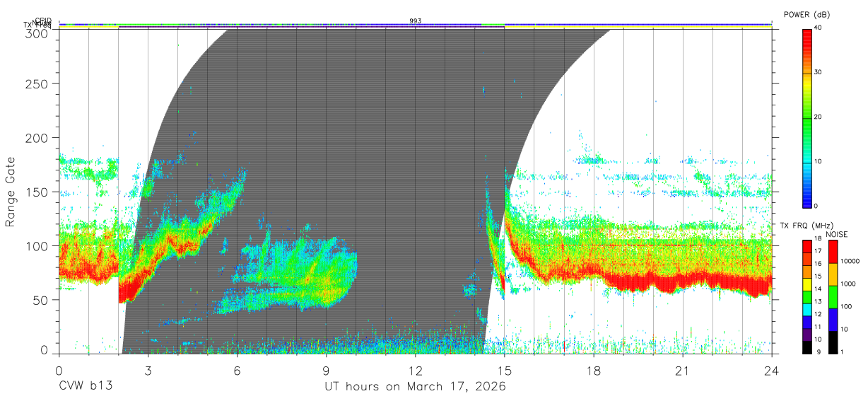Click the '20' tick on POWER scale
Image resolution: width=868 pixels, height=401 pixels.
pyautogui.click(x=818, y=117)
